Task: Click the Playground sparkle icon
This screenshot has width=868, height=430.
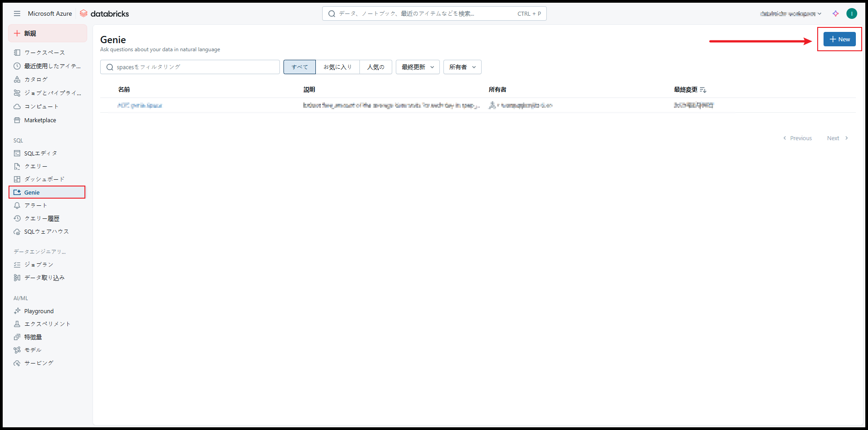Action: 17,311
